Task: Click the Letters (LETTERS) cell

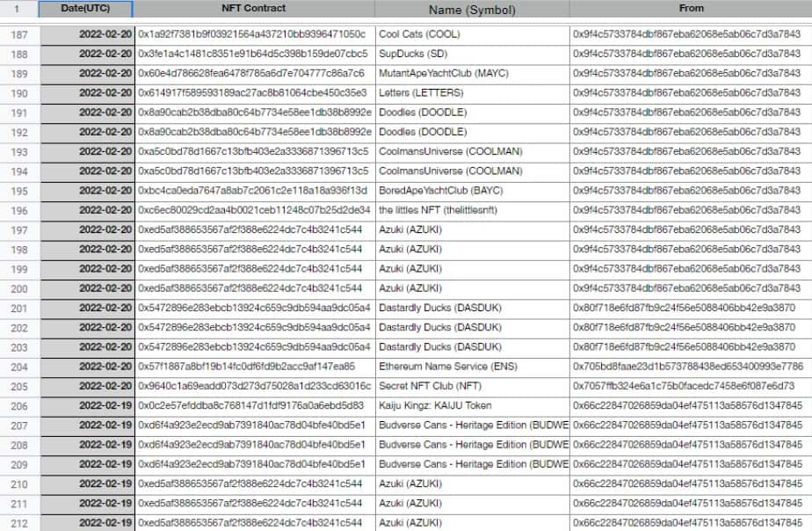Action: (x=472, y=93)
